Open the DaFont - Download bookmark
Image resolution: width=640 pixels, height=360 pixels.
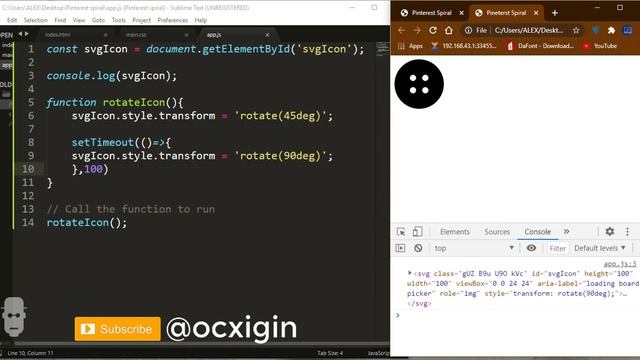540,46
